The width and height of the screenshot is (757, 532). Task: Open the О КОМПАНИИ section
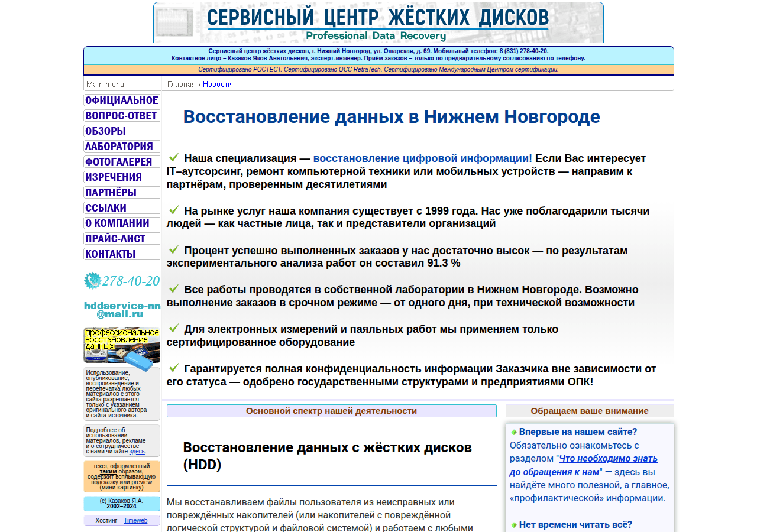(122, 223)
